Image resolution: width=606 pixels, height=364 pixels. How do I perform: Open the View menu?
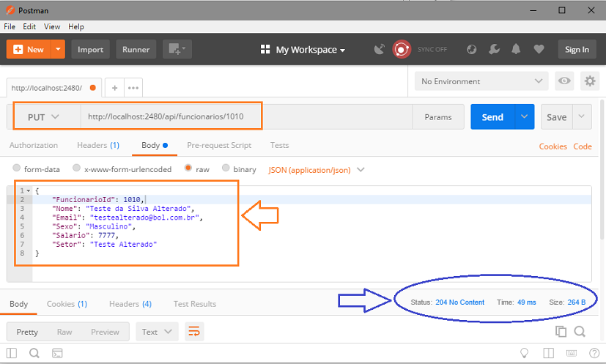click(52, 26)
